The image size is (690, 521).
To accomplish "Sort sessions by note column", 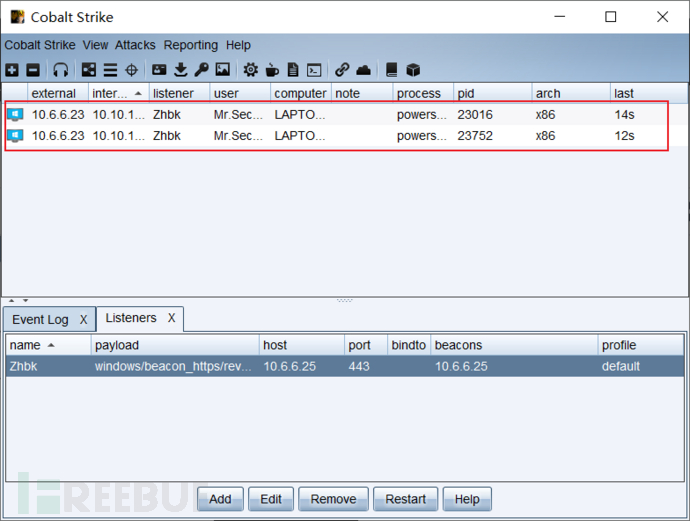I will 362,93.
